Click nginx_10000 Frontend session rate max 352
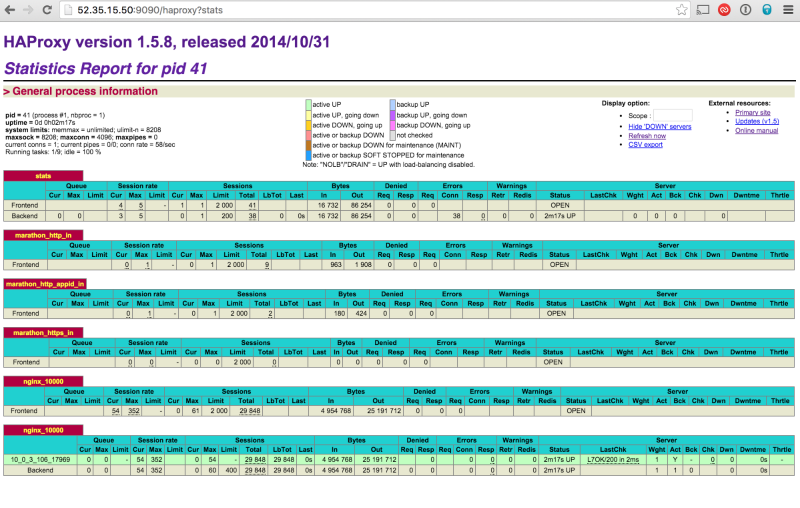800x508 pixels. tap(134, 411)
